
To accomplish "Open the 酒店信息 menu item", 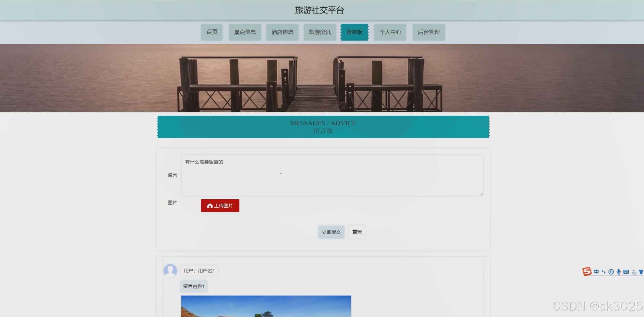I will [x=282, y=32].
